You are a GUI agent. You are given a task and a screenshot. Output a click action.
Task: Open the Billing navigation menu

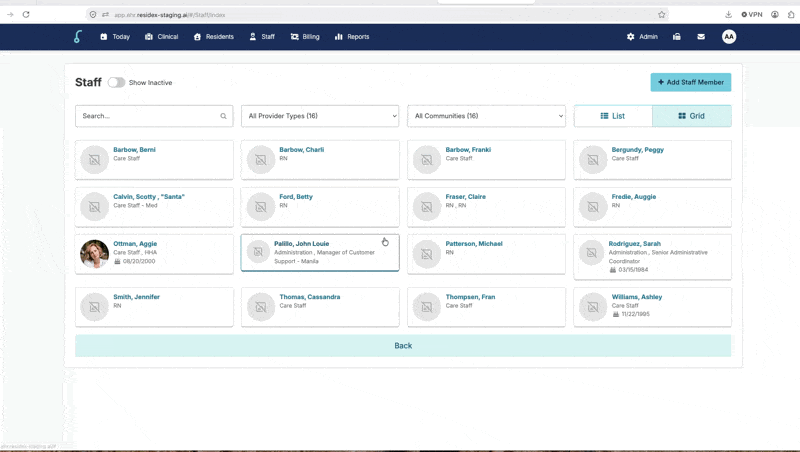305,37
